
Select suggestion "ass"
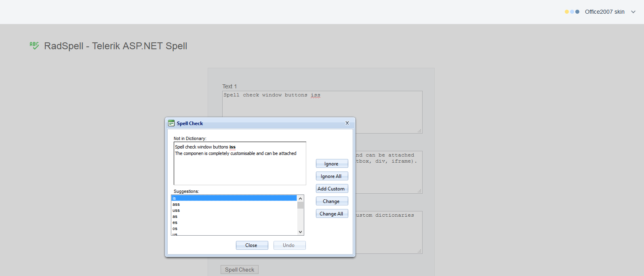point(234,204)
